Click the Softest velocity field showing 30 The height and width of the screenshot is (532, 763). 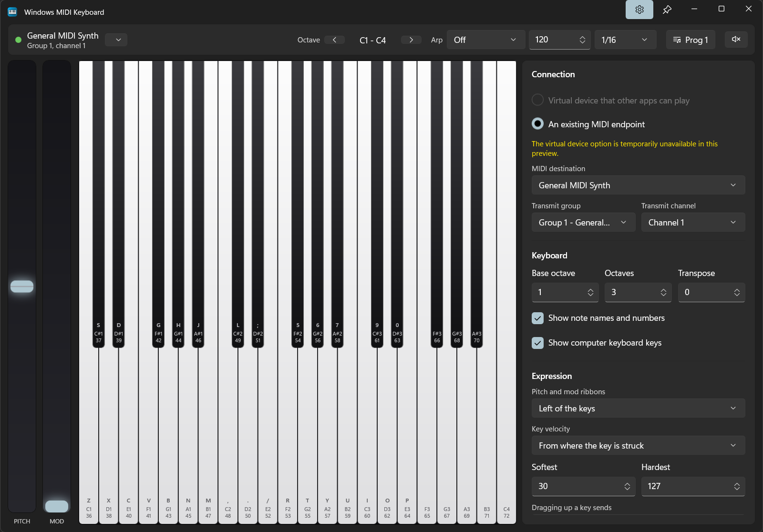(583, 486)
